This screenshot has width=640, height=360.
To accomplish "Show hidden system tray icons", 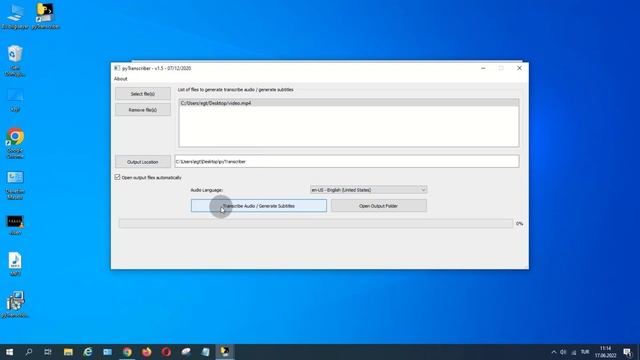I will (554, 352).
